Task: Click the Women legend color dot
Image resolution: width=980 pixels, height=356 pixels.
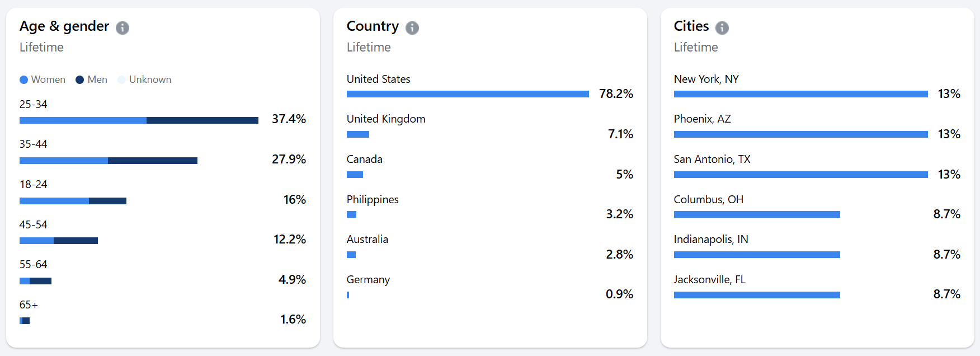Action: (23, 80)
